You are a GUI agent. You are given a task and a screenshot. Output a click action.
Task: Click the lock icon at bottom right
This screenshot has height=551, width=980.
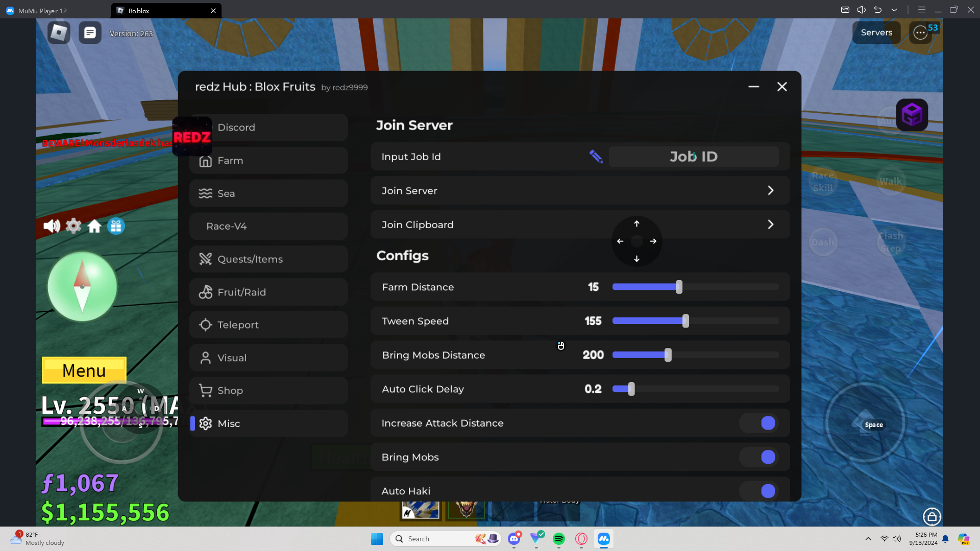[x=932, y=517]
